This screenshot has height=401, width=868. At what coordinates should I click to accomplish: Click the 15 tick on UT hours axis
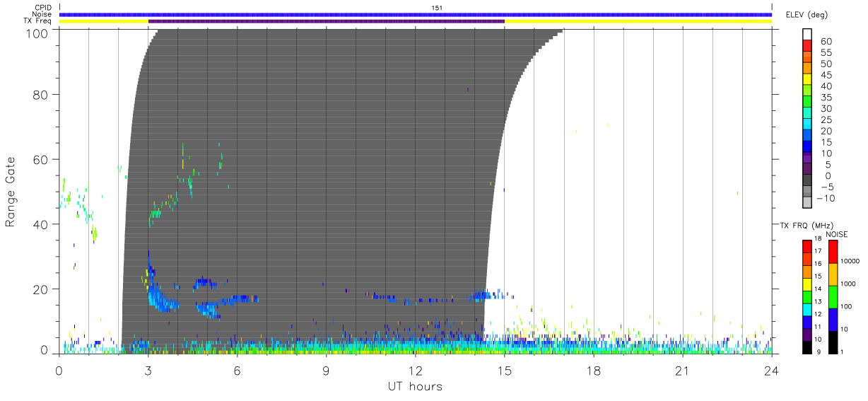tap(505, 371)
